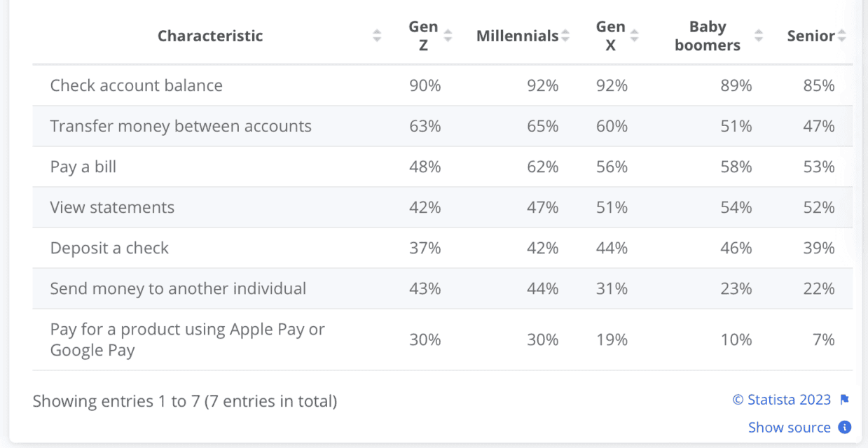The image size is (868, 448).
Task: Expand sorting options on the Characteristic header
Action: 377,36
